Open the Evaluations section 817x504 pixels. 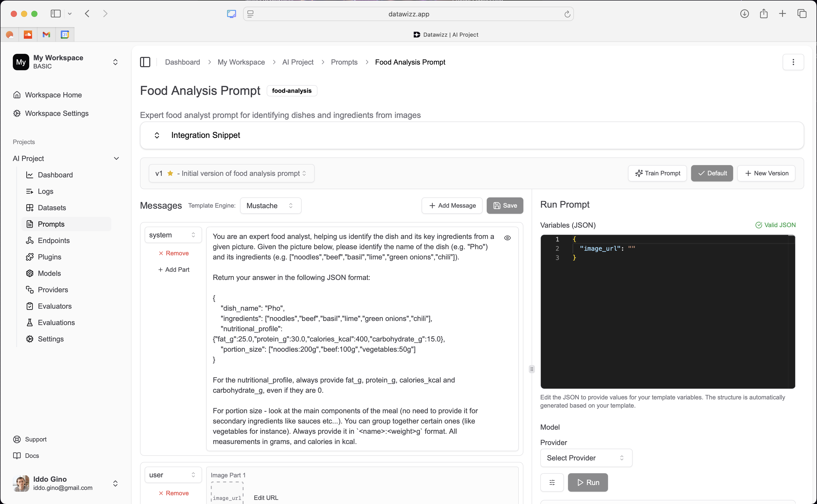56,322
